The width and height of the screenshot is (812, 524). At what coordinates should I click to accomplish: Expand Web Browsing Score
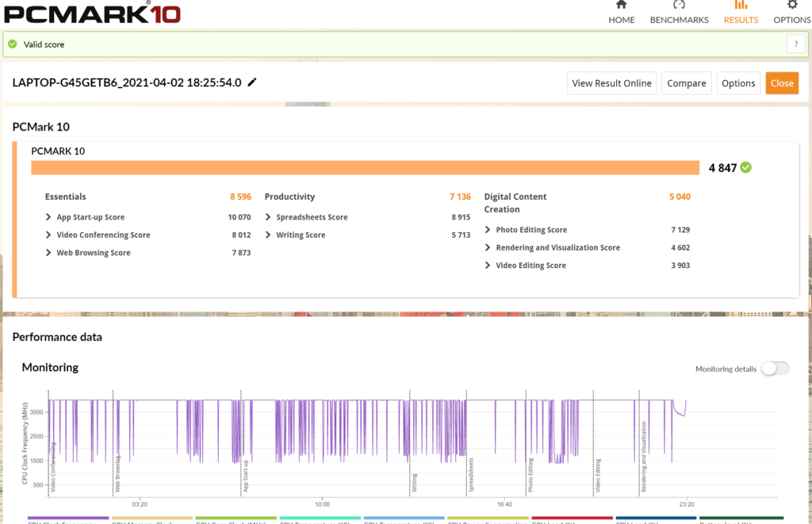(x=48, y=253)
